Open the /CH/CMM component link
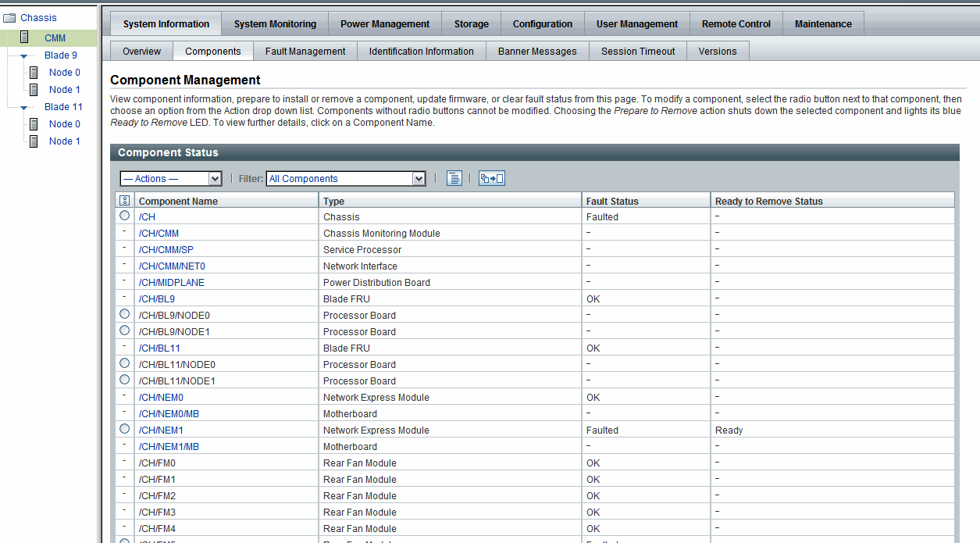 click(x=159, y=234)
